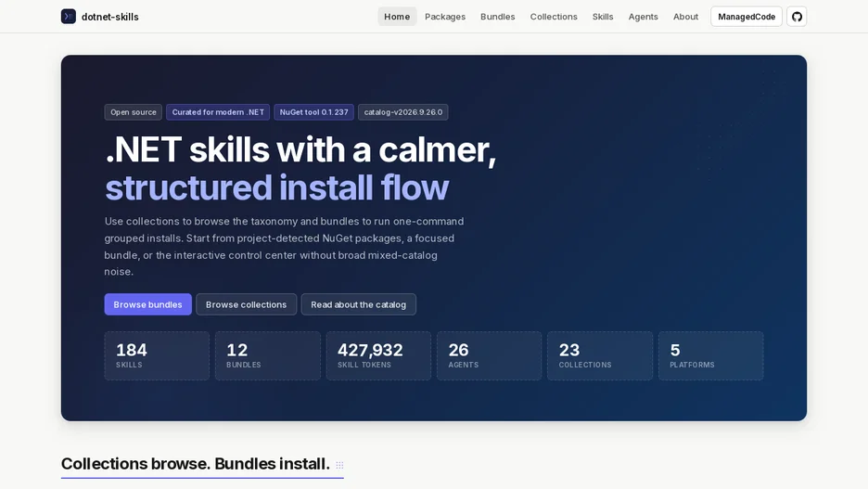The height and width of the screenshot is (489, 868).
Task: Open the Skills page
Action: pyautogui.click(x=603, y=17)
